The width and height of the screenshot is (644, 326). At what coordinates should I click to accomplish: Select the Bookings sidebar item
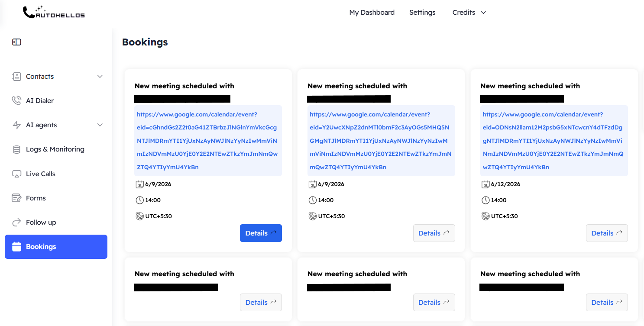click(56, 247)
